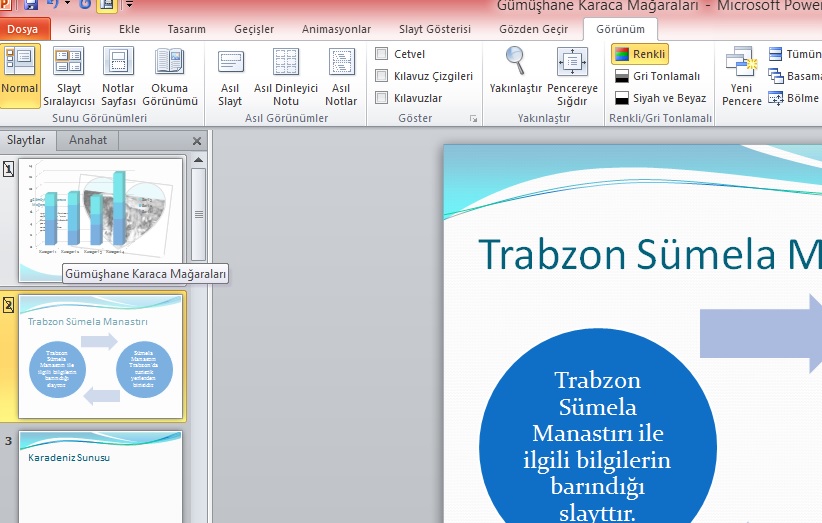Viewport: 822px width, 523px height.
Task: Switch to Okuma Görünümü
Action: coord(170,76)
